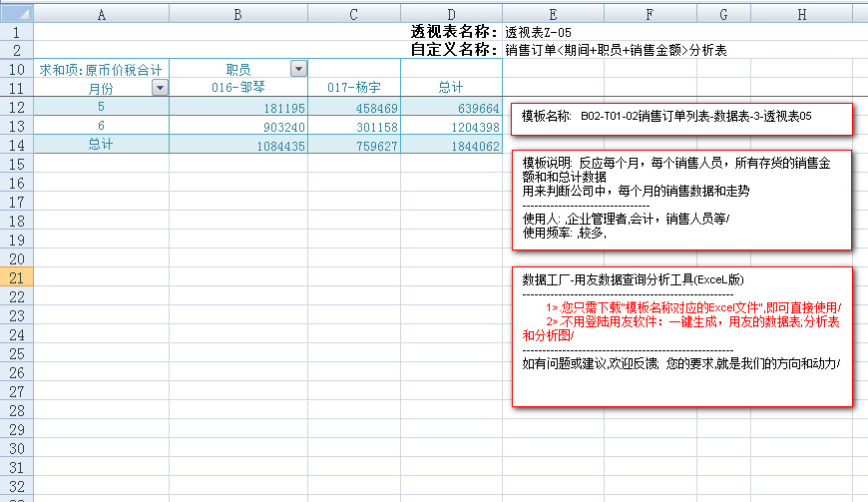Open the 月份 filter dropdown
Screen dimensions: 868x502
159,88
